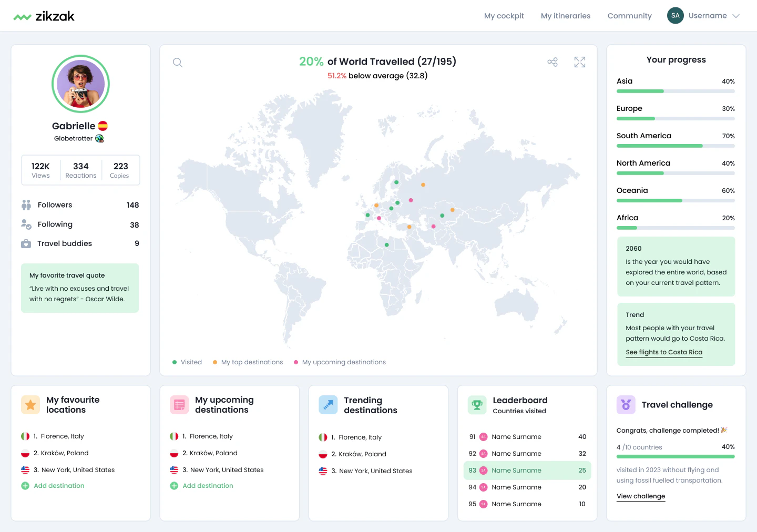The width and height of the screenshot is (757, 532).
Task: Open the map search magnifier icon
Action: 178,63
